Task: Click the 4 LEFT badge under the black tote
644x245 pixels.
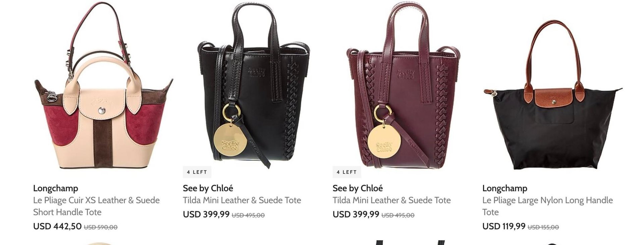Action: (197, 172)
